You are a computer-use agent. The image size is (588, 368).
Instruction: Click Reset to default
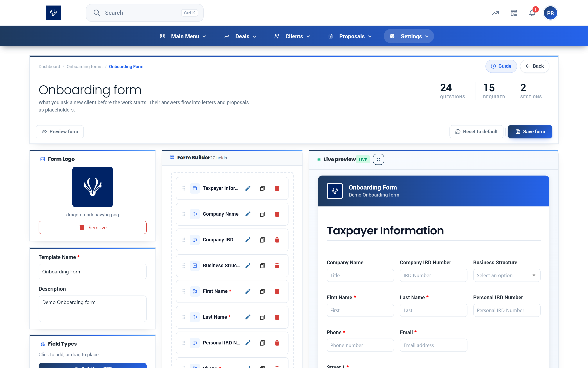pyautogui.click(x=476, y=132)
